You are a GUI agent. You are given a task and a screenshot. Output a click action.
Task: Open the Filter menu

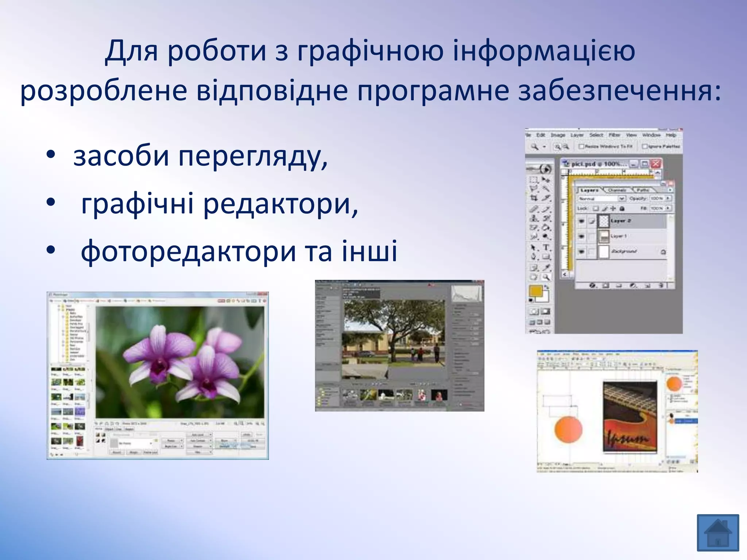point(614,135)
